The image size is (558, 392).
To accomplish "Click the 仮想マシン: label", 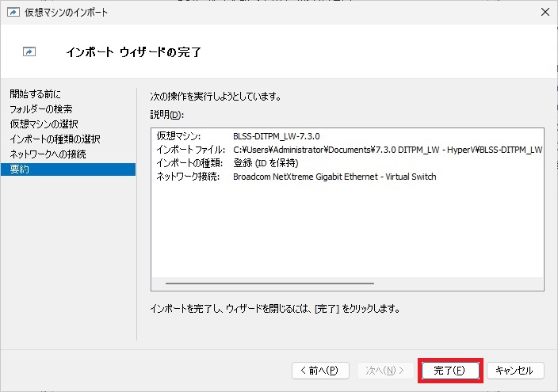I will (x=178, y=136).
